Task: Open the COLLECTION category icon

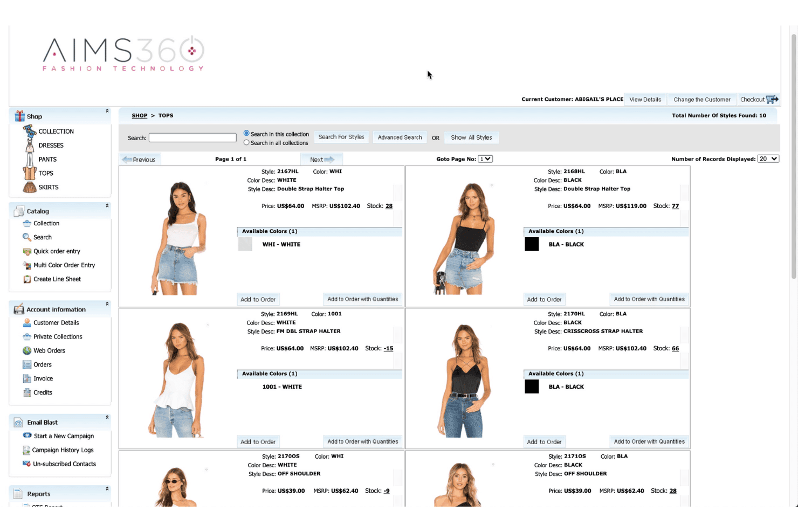Action: tap(29, 131)
